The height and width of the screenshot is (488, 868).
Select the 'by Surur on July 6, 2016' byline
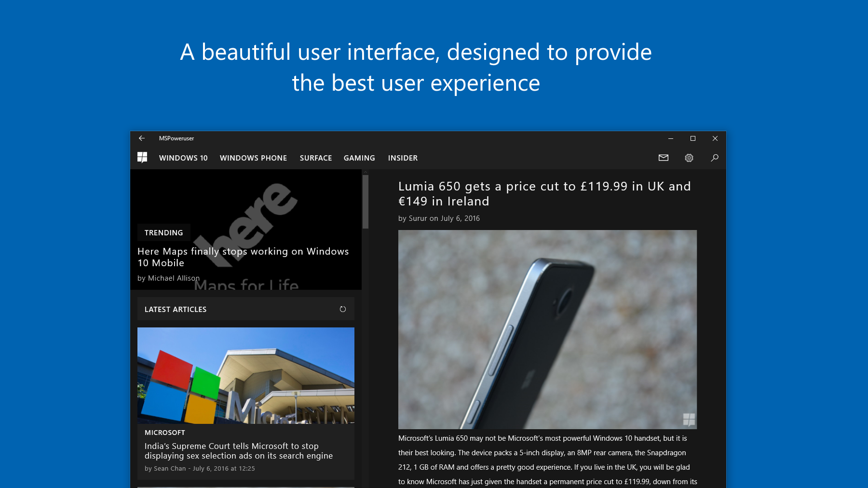439,218
